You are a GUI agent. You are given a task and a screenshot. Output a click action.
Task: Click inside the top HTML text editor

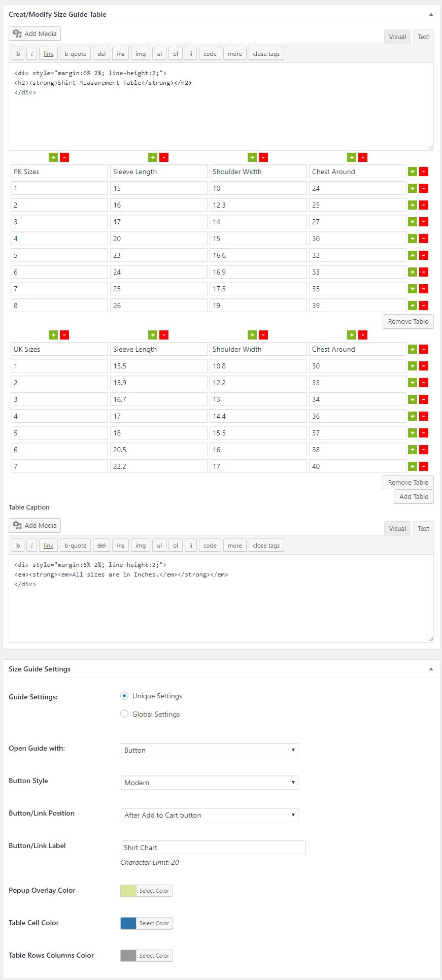click(221, 107)
